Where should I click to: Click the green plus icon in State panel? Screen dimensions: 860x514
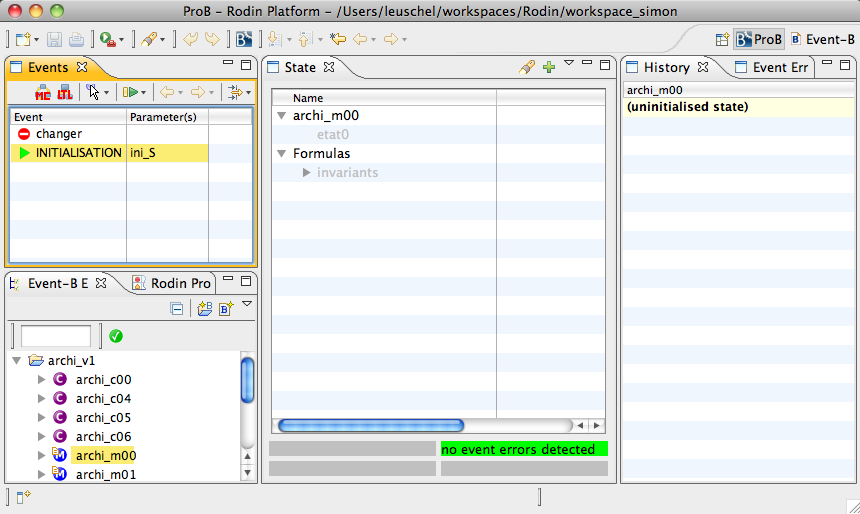(548, 67)
